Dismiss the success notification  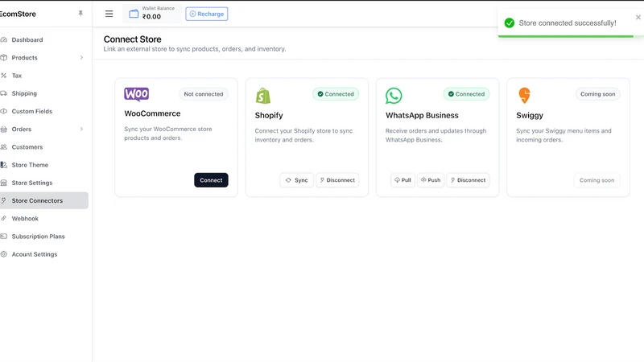[x=638, y=17]
